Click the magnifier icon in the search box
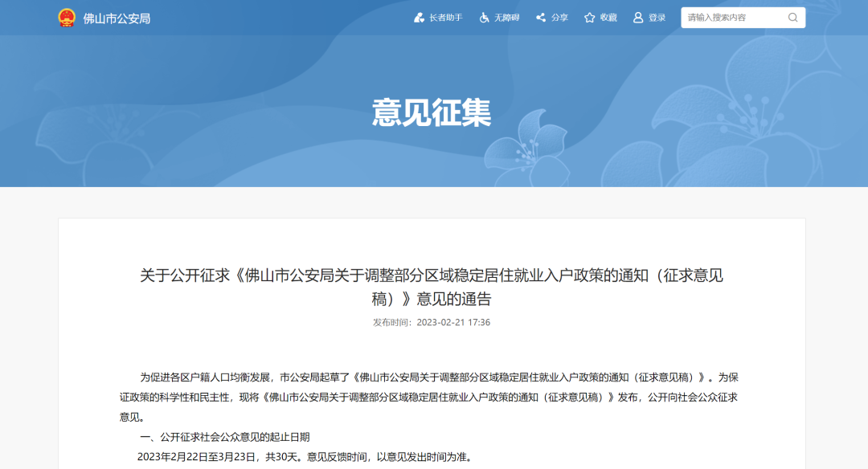Viewport: 868px width, 469px height. pyautogui.click(x=792, y=18)
